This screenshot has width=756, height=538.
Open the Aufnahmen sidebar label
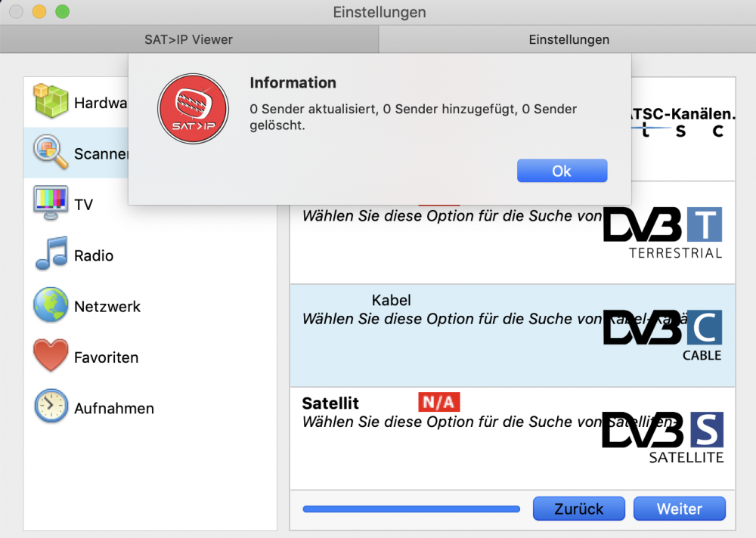(114, 408)
